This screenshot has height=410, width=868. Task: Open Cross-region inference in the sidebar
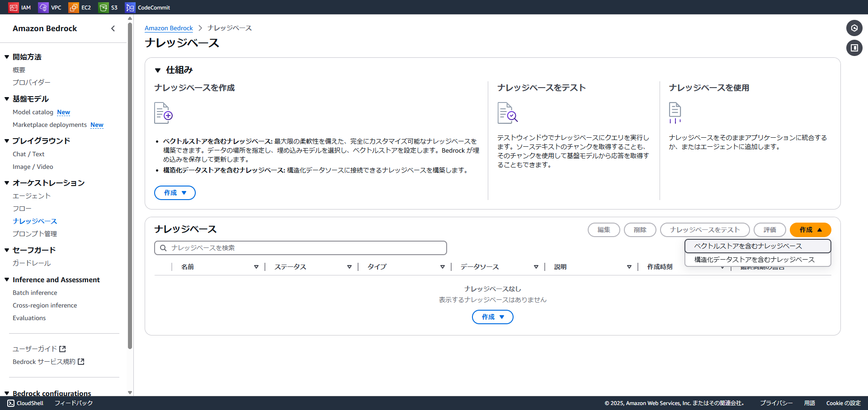tap(45, 305)
